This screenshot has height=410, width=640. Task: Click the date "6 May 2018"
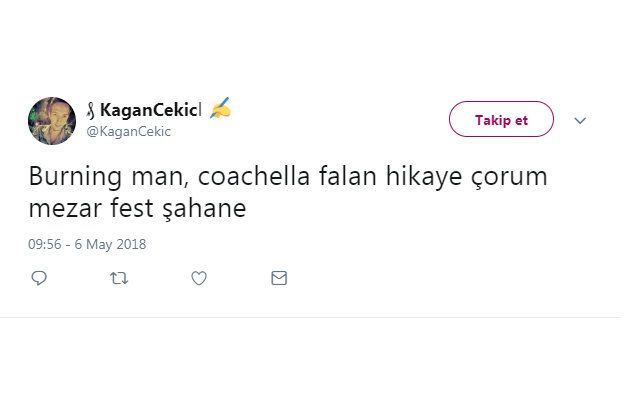pos(109,243)
